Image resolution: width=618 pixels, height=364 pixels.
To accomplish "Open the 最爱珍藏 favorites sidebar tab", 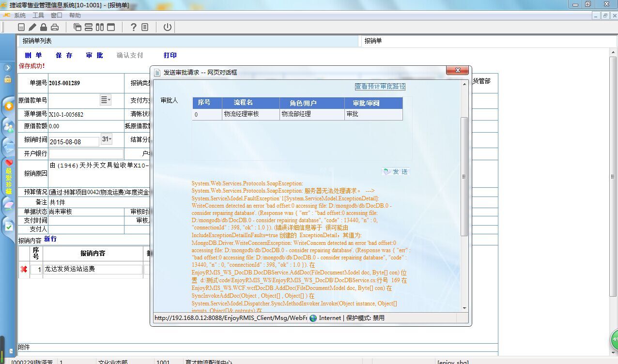I will [8, 177].
